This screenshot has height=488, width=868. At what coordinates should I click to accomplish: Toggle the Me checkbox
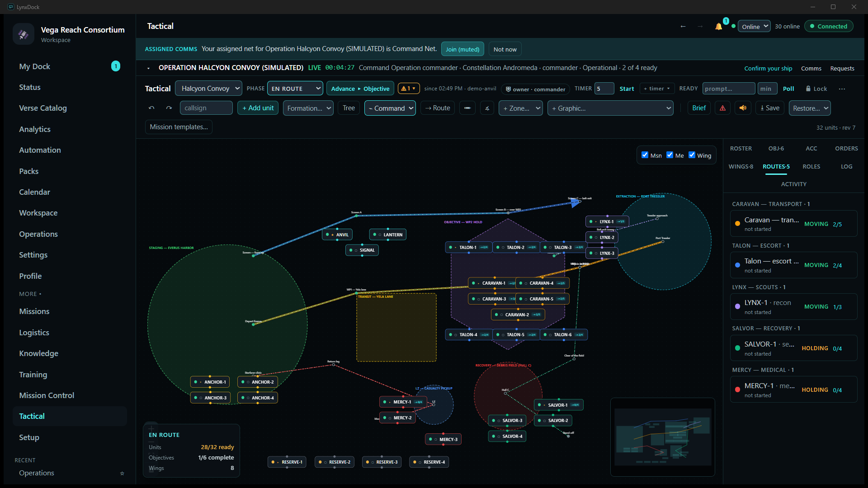pos(670,155)
